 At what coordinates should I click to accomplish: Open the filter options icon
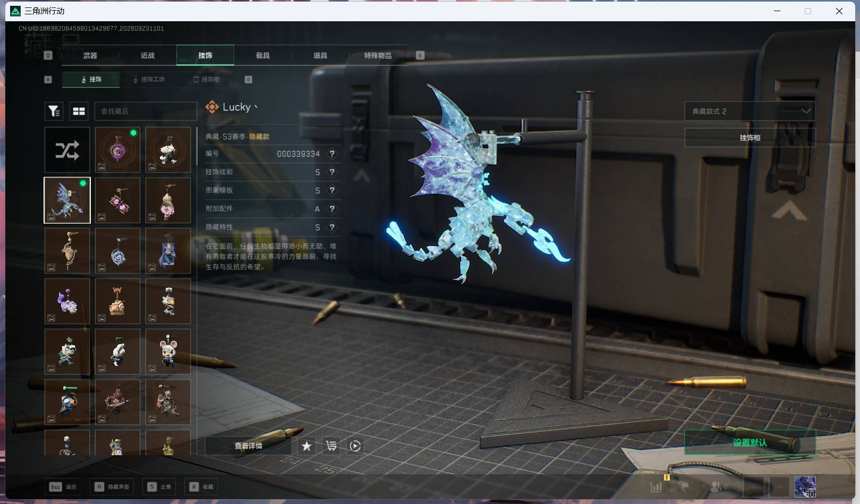[x=54, y=111]
